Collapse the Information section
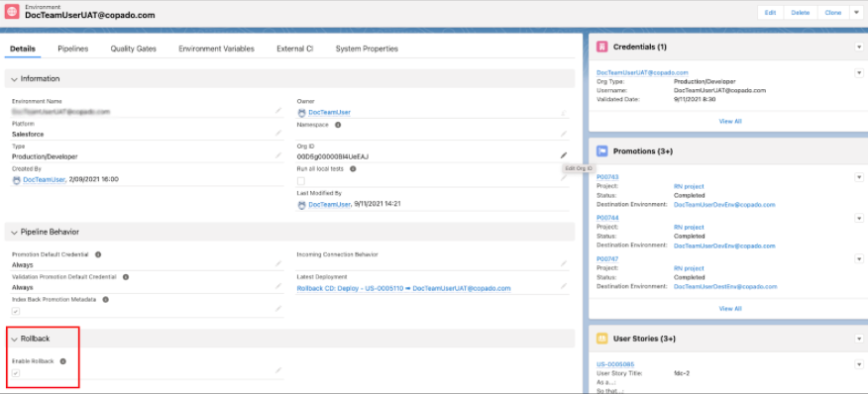 pos(15,79)
